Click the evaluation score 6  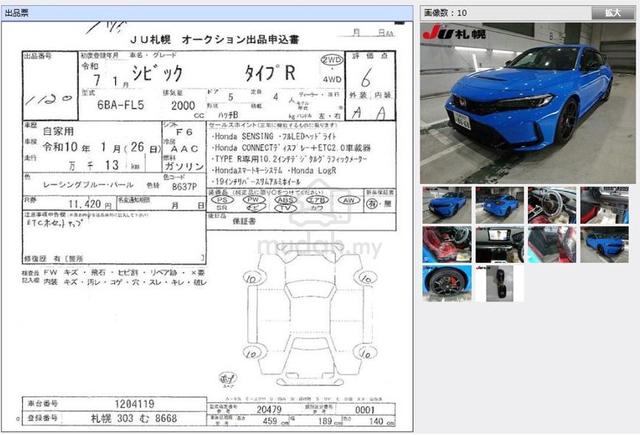[366, 78]
